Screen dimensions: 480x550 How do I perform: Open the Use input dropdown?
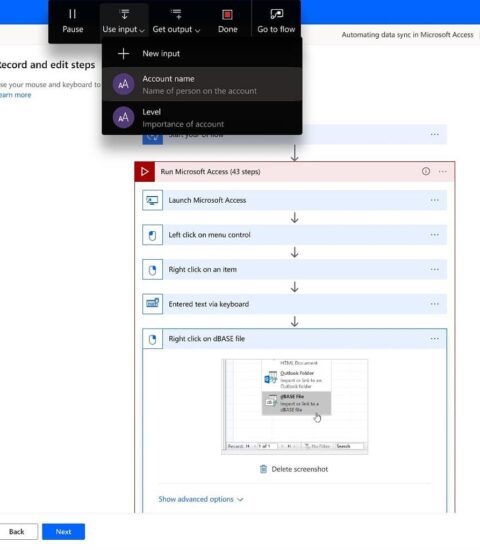[x=124, y=21]
